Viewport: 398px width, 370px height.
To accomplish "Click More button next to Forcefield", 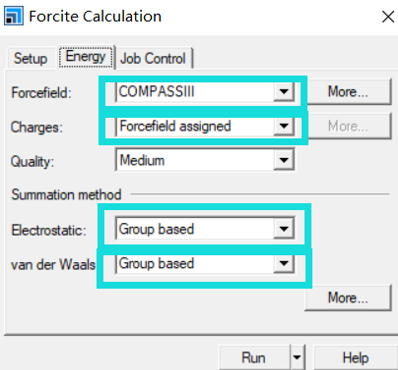I will point(348,92).
